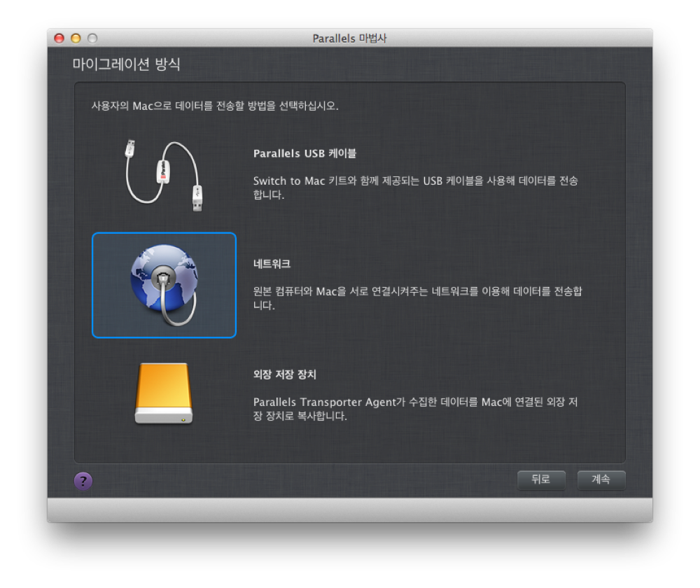Open help with the purple question mark
Image resolution: width=700 pixels, height=588 pixels.
(x=83, y=481)
